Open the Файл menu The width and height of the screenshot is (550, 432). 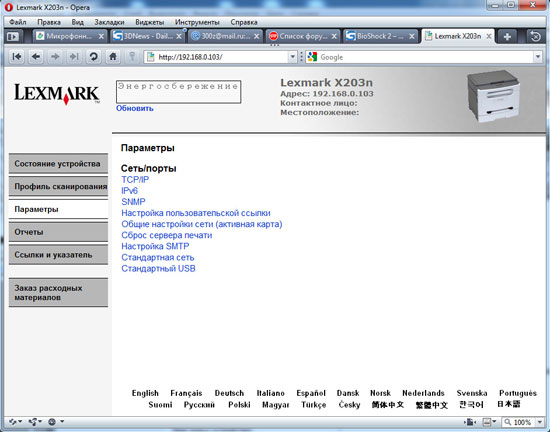18,22
